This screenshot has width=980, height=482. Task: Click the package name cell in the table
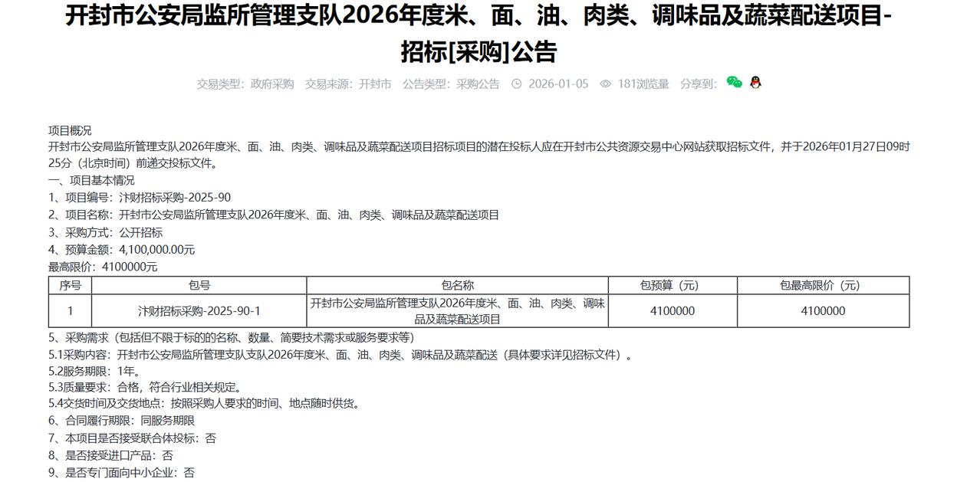[458, 311]
